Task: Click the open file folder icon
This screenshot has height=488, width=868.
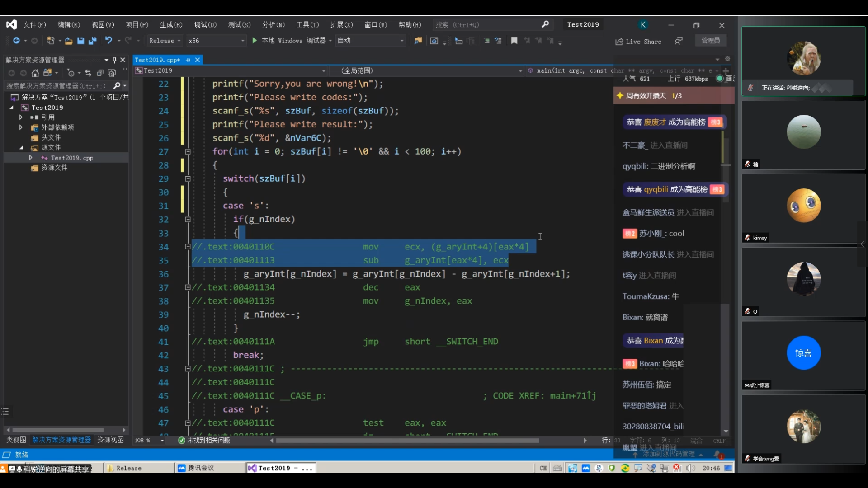Action: click(69, 41)
